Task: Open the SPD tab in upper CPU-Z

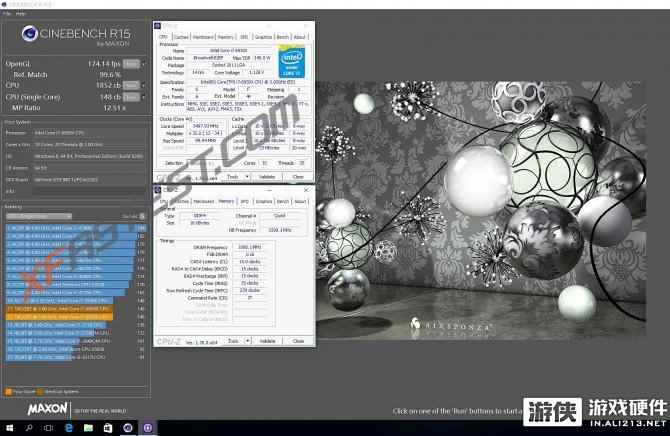Action: [244, 37]
